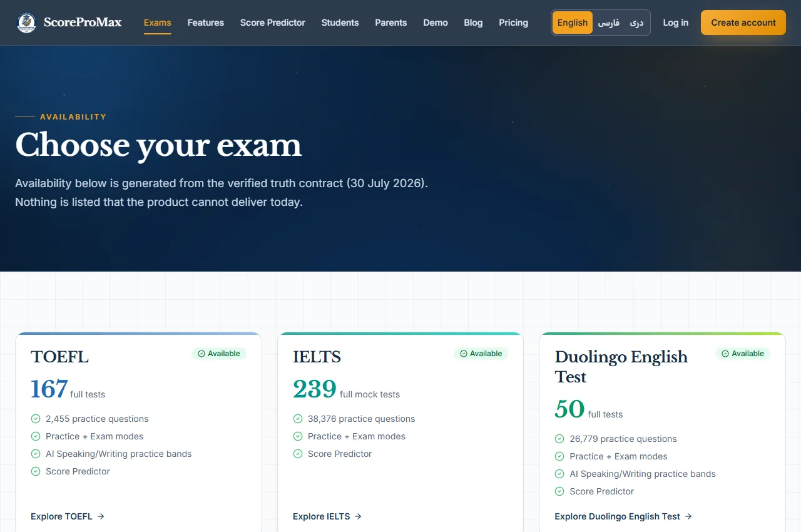
Task: Click the Duolingo English Test heading
Action: coord(621,367)
